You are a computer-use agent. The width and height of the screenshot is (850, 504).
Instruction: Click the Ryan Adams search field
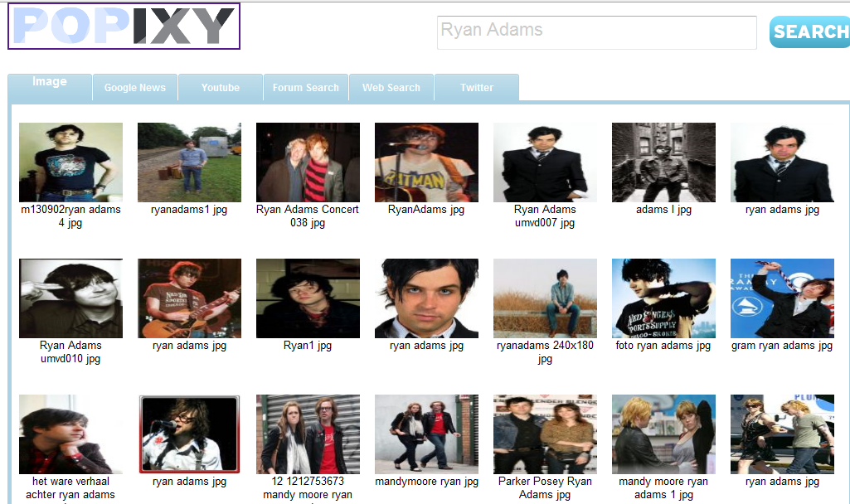(x=596, y=32)
